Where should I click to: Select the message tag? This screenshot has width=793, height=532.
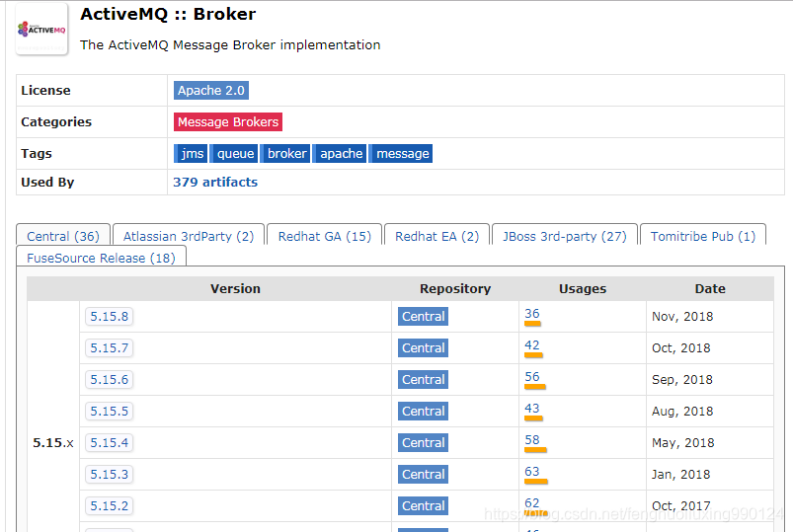(x=401, y=154)
